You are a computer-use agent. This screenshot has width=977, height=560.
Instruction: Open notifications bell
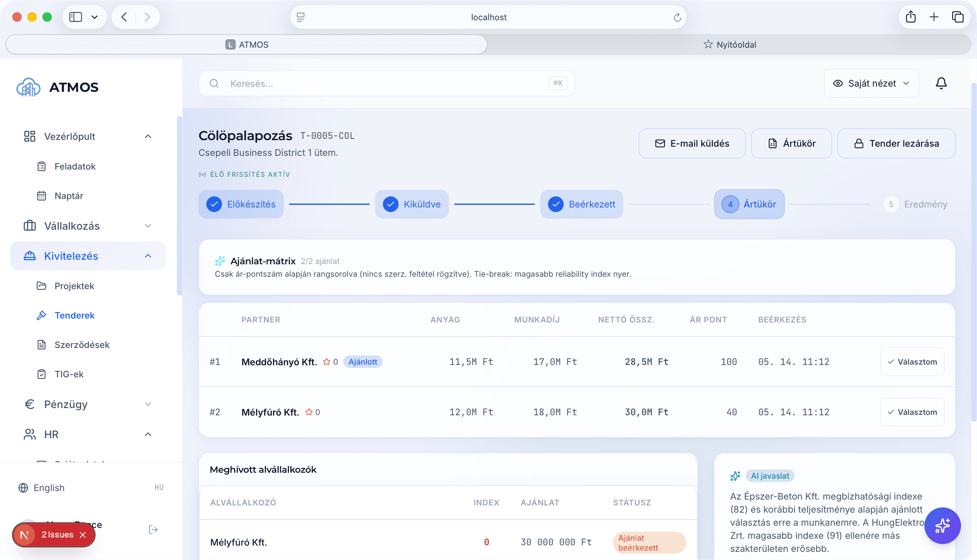[941, 83]
